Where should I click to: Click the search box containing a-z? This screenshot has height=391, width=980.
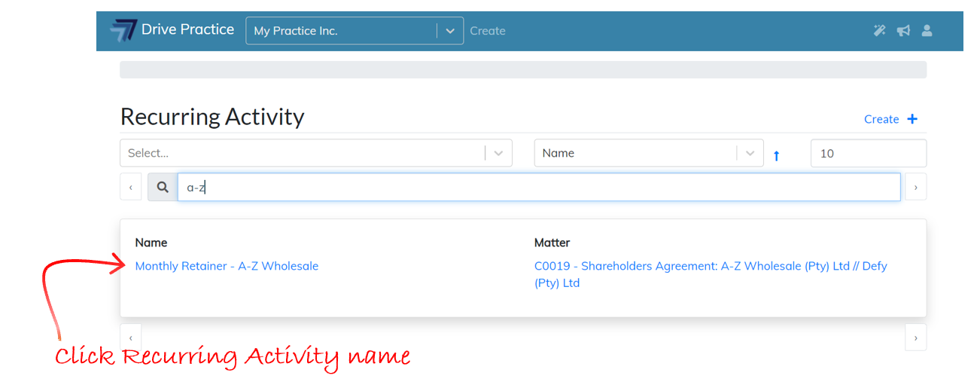click(538, 188)
